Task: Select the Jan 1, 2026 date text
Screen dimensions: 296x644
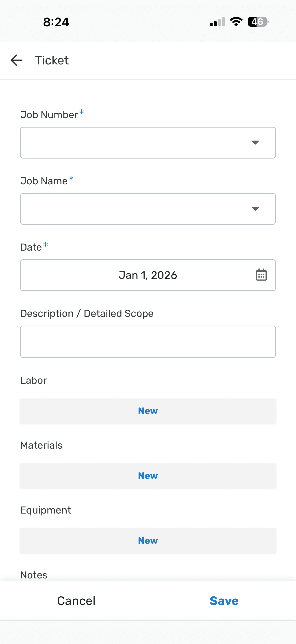Action: pyautogui.click(x=148, y=275)
